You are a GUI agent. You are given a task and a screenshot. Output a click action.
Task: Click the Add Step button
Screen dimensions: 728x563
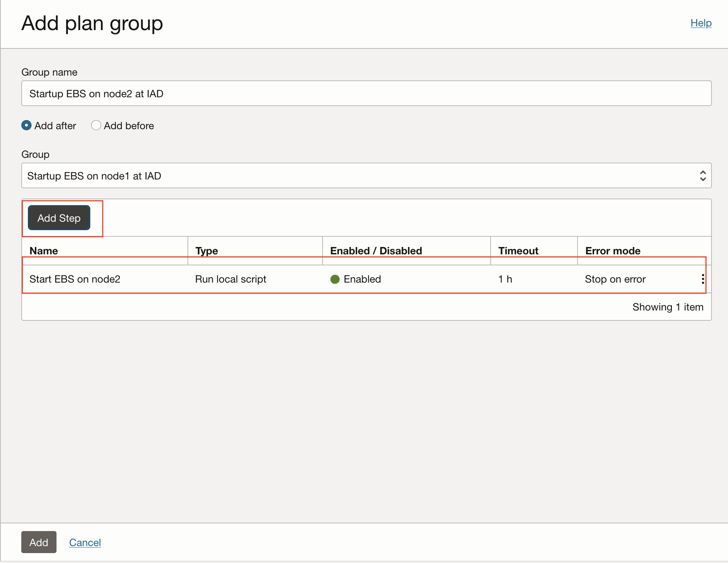tap(59, 218)
